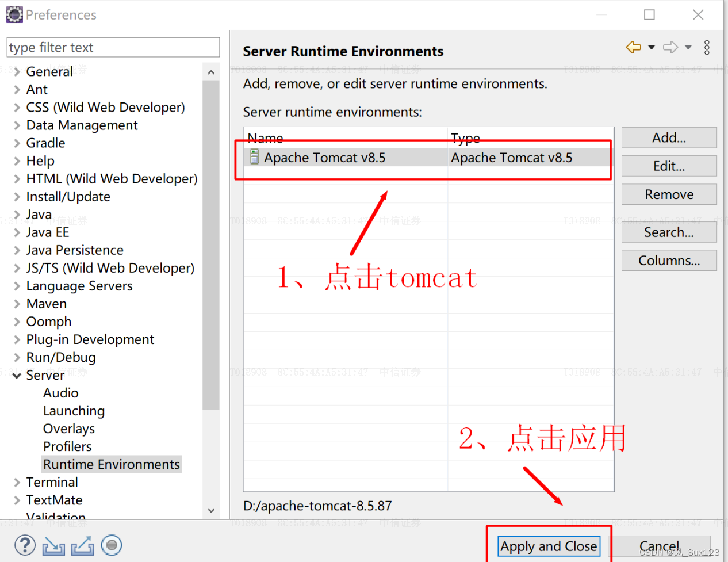728x562 pixels.
Task: Expand the Ant tree node
Action: 17,90
